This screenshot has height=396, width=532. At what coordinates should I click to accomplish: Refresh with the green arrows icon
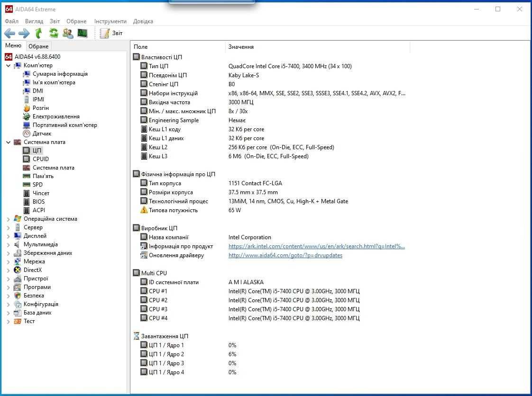tap(53, 33)
